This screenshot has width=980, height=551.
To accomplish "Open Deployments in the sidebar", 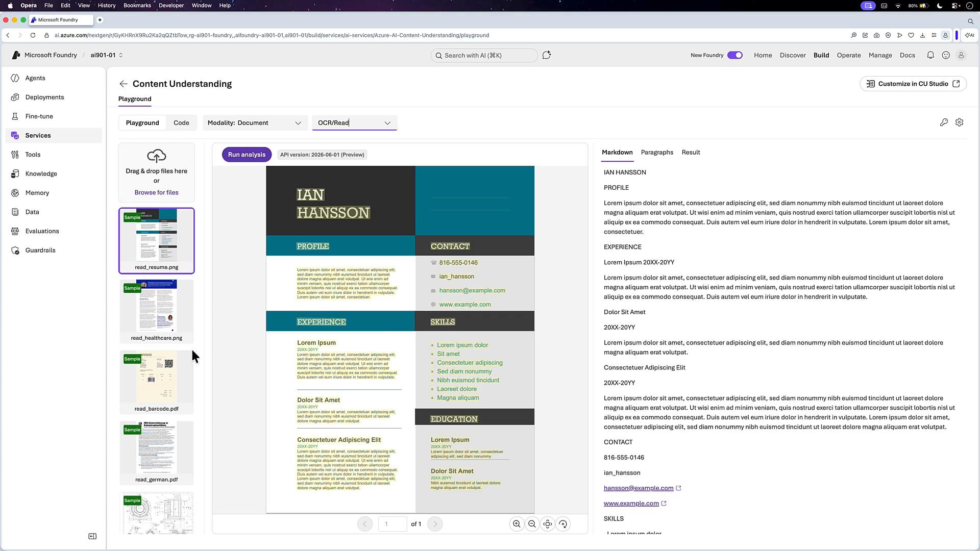I will (x=54, y=97).
